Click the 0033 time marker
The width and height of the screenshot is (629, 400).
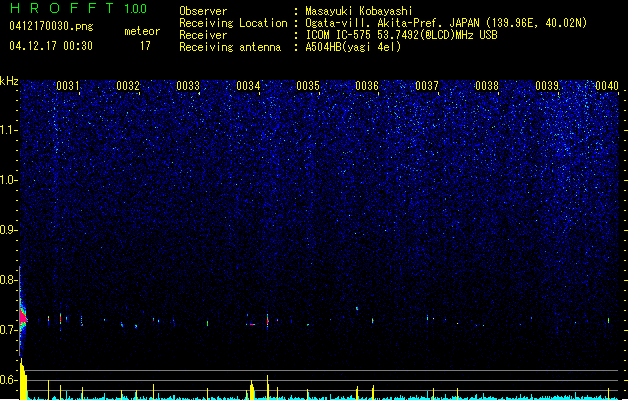coord(188,86)
